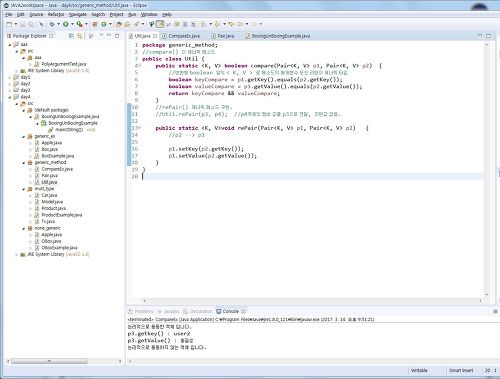Click the Debug toolbar icon
Image resolution: width=500 pixels, height=379 pixels.
[52, 24]
